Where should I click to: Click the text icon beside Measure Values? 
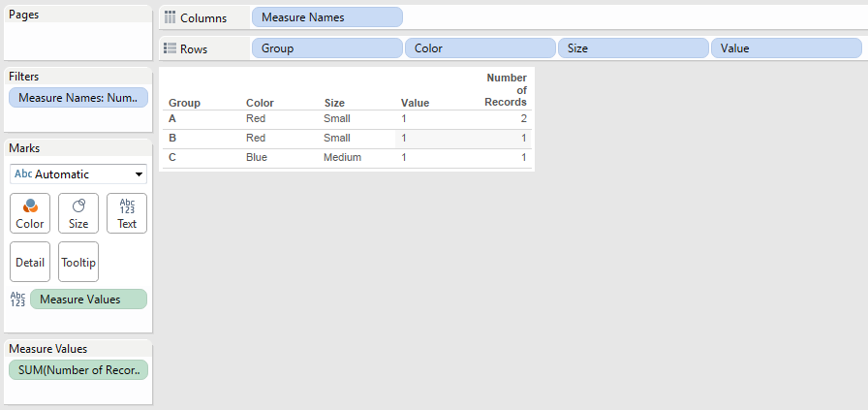17,300
